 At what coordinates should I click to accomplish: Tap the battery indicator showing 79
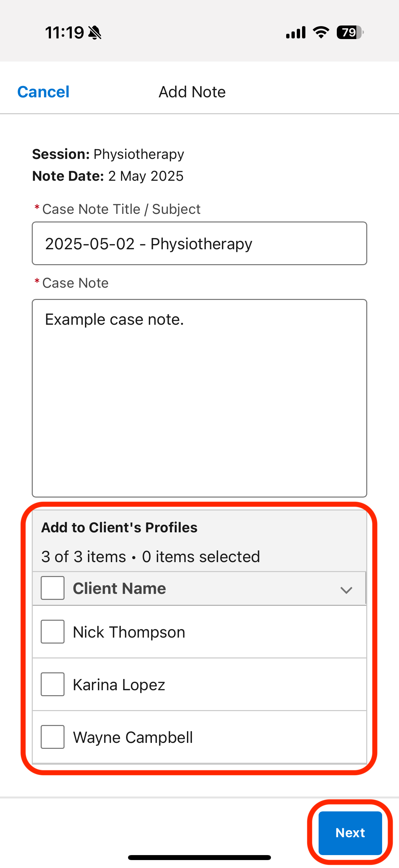click(x=350, y=32)
